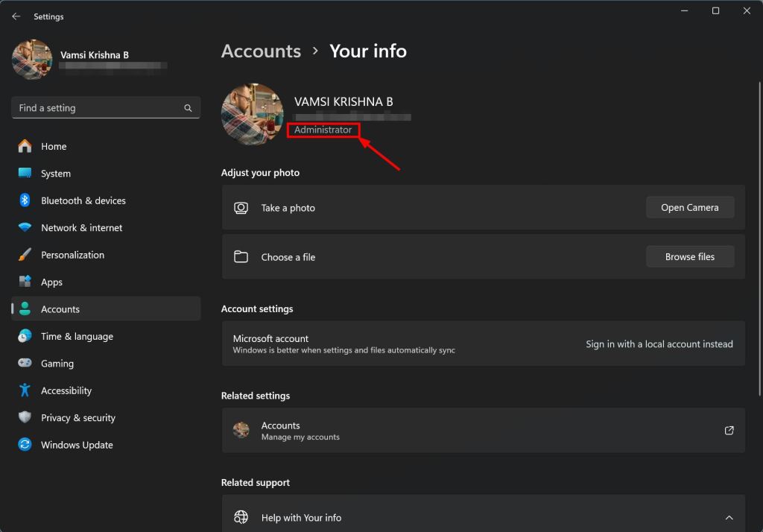The width and height of the screenshot is (763, 532).
Task: Open Accessibility settings
Action: pos(106,390)
